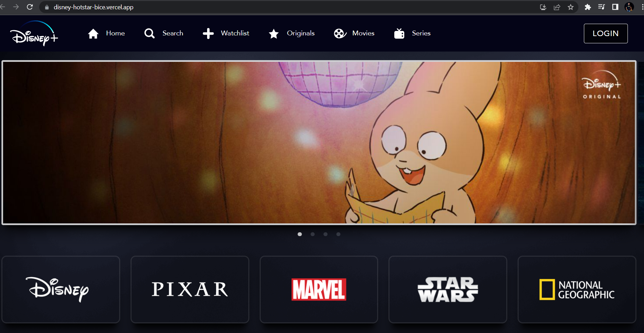Open the browser extensions puzzle icon

click(x=588, y=7)
